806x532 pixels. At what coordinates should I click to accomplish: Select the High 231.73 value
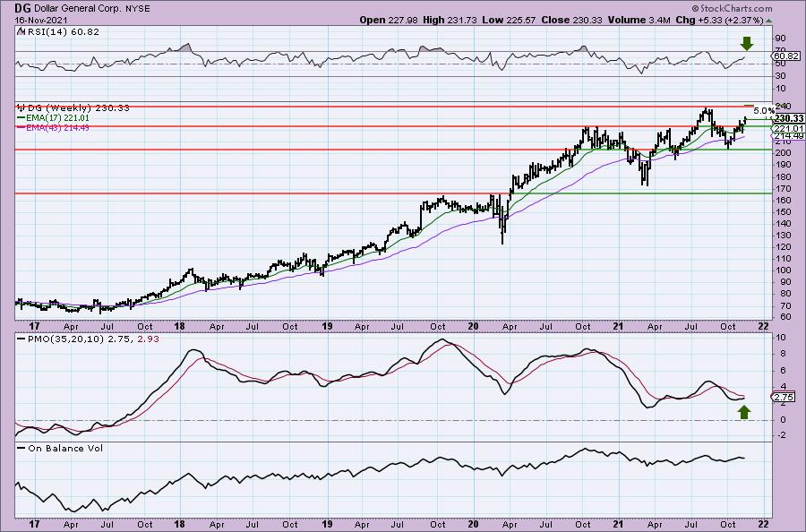click(450, 20)
